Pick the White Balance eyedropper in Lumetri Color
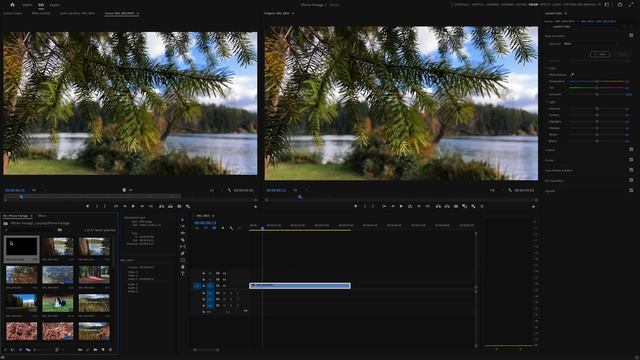 click(x=572, y=75)
